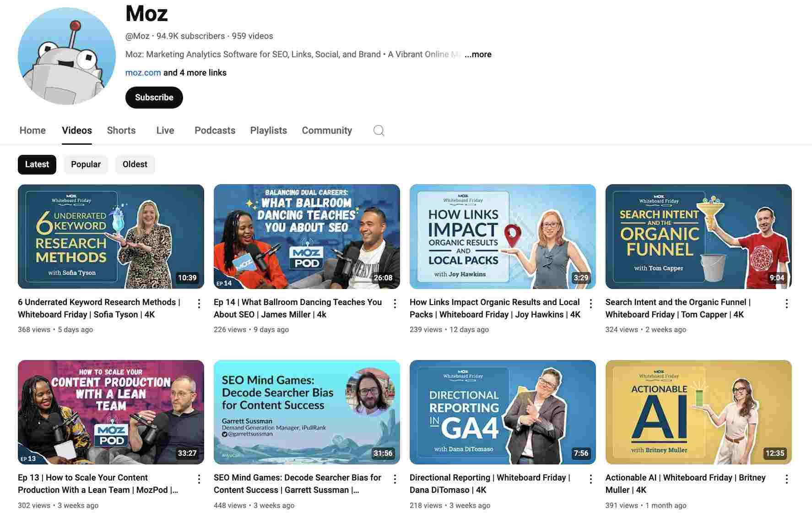Open Directional Reporting Whiteboard Friday title
Screen dimensions: 812x524
[490, 484]
